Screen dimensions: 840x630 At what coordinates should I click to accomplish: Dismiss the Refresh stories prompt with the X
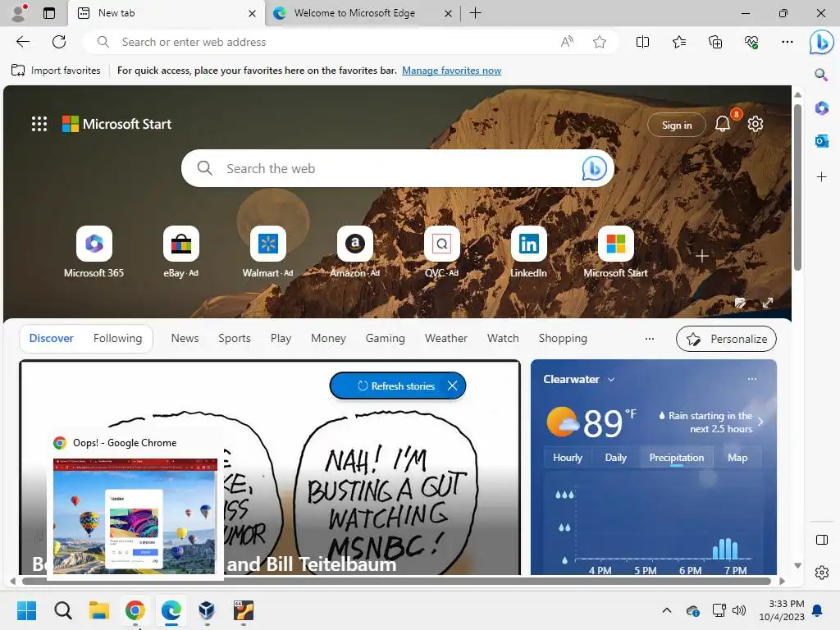pos(452,386)
